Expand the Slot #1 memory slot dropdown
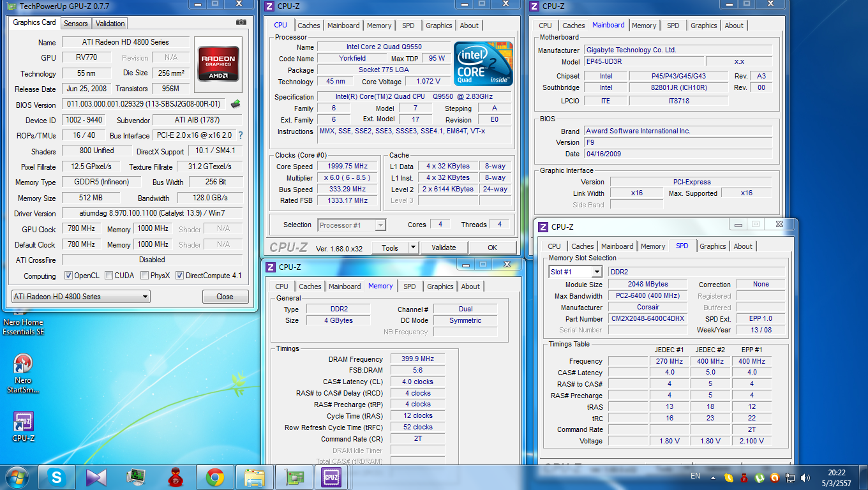The height and width of the screenshot is (490, 868). coord(597,272)
